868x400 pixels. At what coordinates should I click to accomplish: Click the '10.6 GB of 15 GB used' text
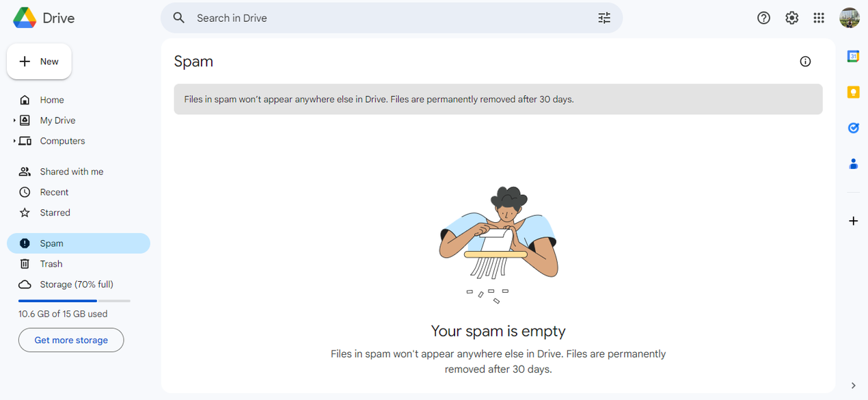tap(63, 314)
